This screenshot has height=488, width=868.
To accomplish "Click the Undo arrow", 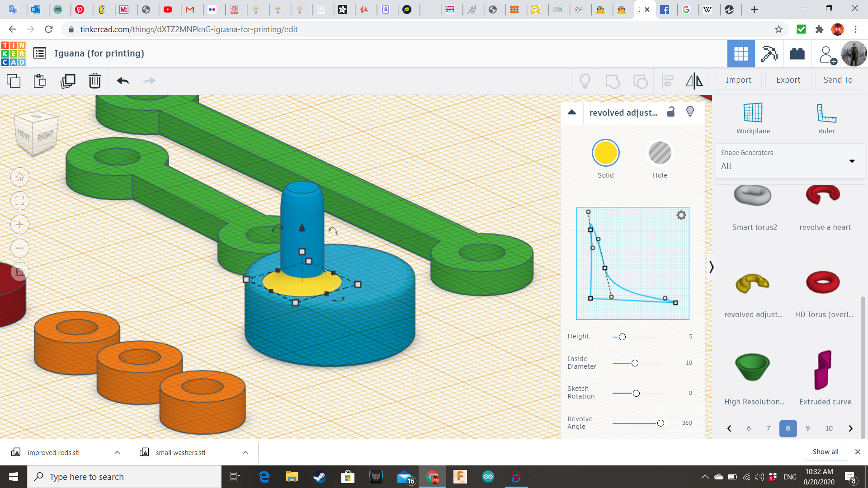I will [x=123, y=81].
